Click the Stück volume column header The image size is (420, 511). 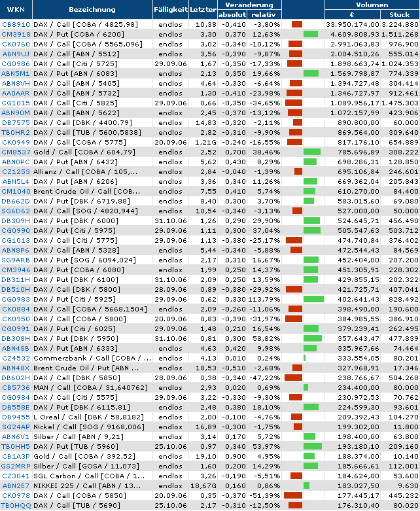point(400,14)
